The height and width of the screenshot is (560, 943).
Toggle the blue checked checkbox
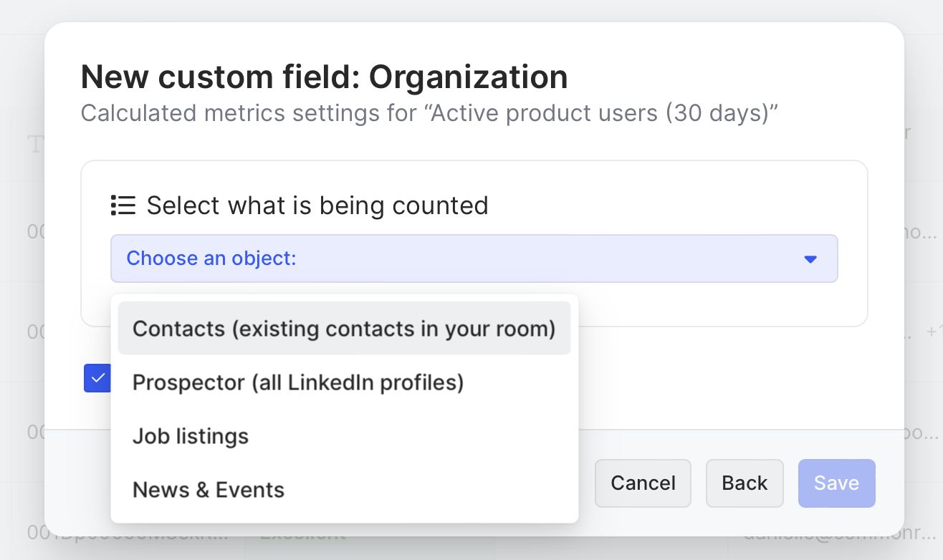point(97,377)
